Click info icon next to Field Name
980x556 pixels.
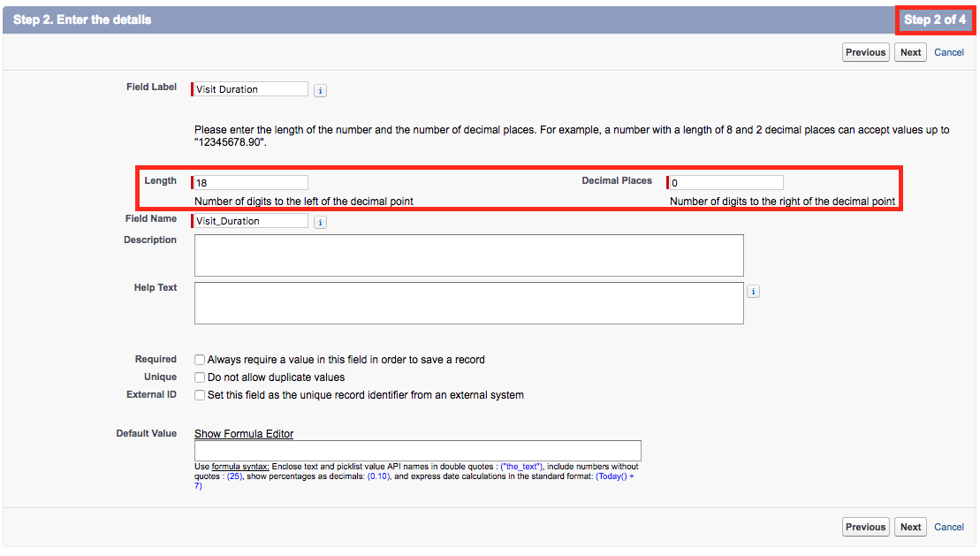click(320, 222)
